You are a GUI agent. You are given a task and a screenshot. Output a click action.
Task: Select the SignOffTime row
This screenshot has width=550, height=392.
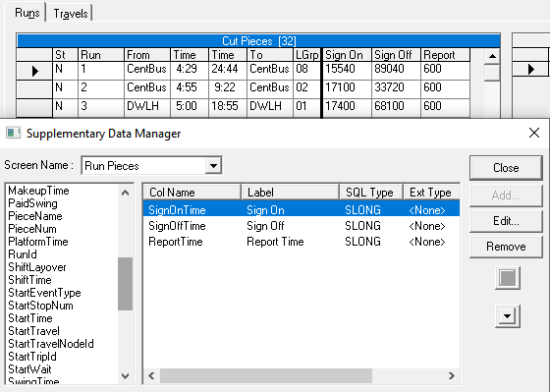302,226
